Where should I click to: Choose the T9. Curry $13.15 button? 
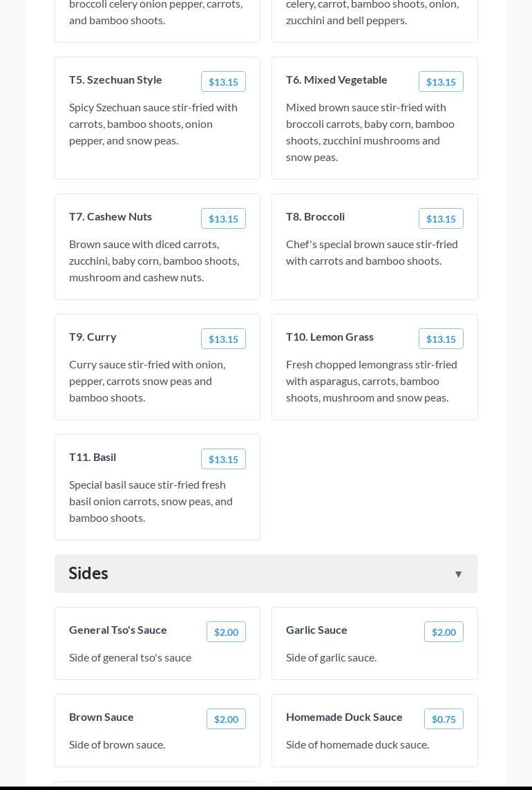click(223, 339)
